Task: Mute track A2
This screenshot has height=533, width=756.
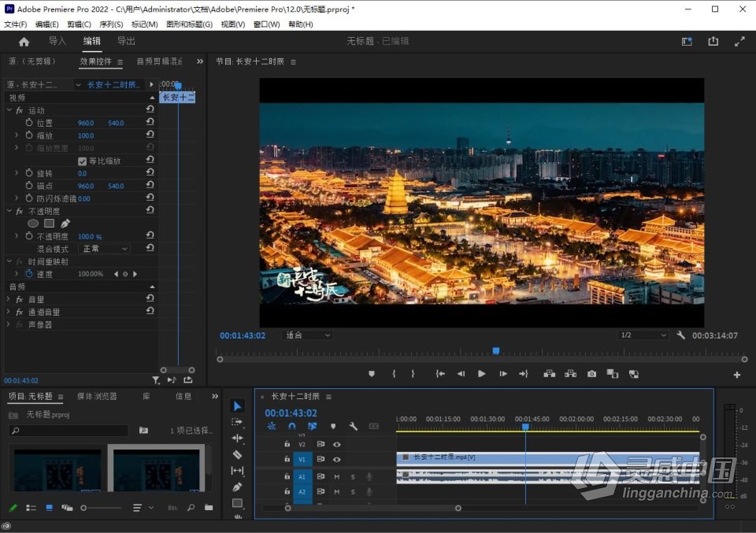Action: point(336,492)
